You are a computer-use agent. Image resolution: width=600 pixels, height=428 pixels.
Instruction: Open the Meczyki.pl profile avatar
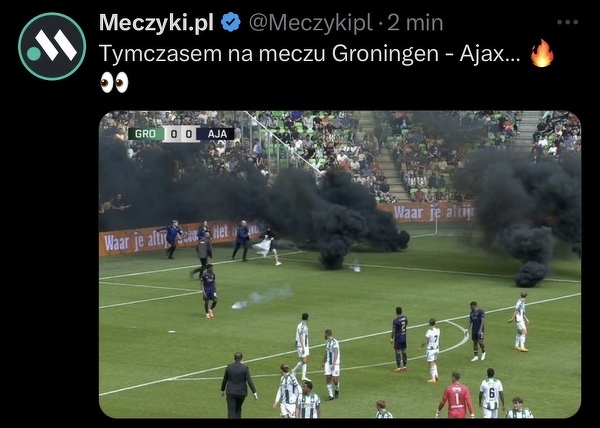pos(52,46)
